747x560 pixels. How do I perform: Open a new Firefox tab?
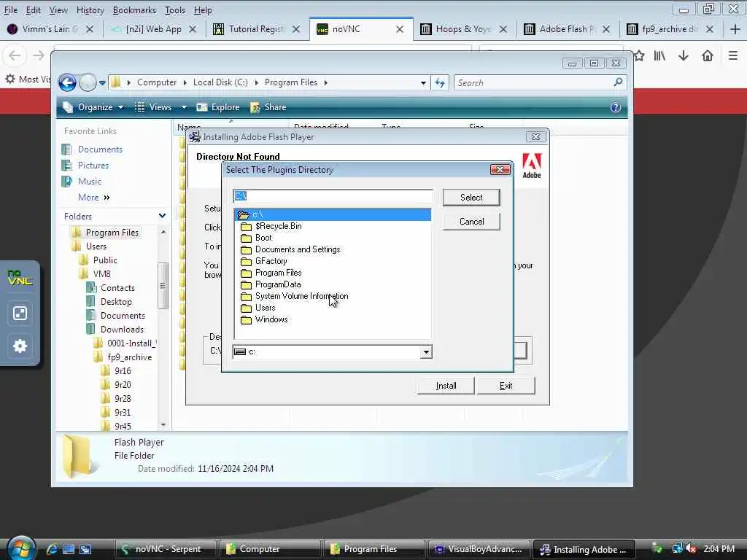tap(735, 29)
